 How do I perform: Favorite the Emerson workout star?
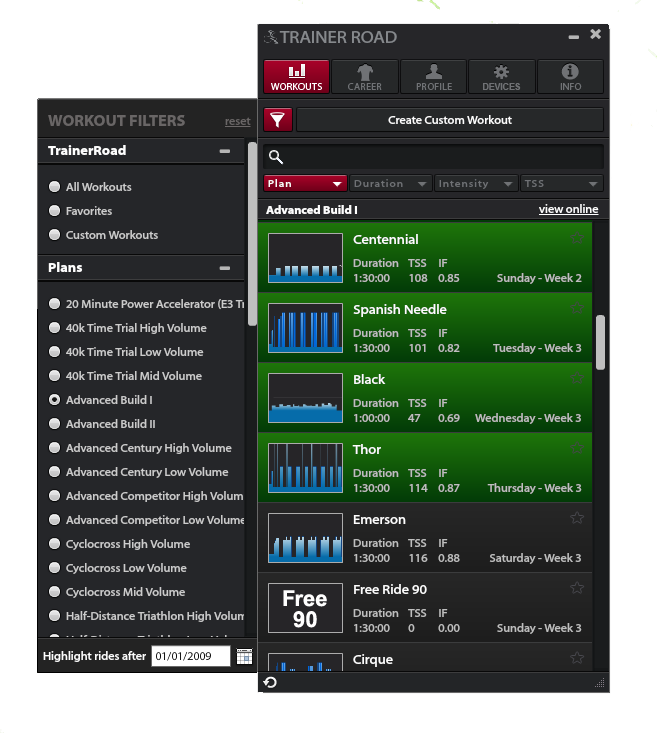click(577, 518)
